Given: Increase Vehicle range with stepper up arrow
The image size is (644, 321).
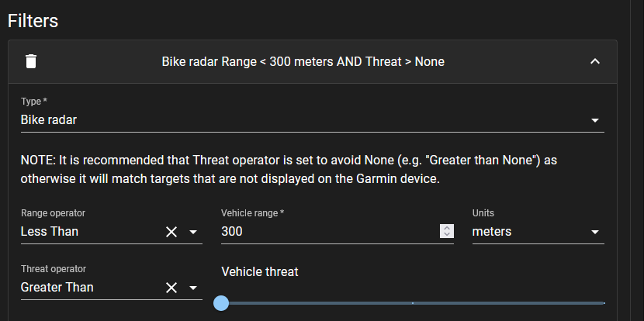Looking at the screenshot, I should (x=446, y=227).
